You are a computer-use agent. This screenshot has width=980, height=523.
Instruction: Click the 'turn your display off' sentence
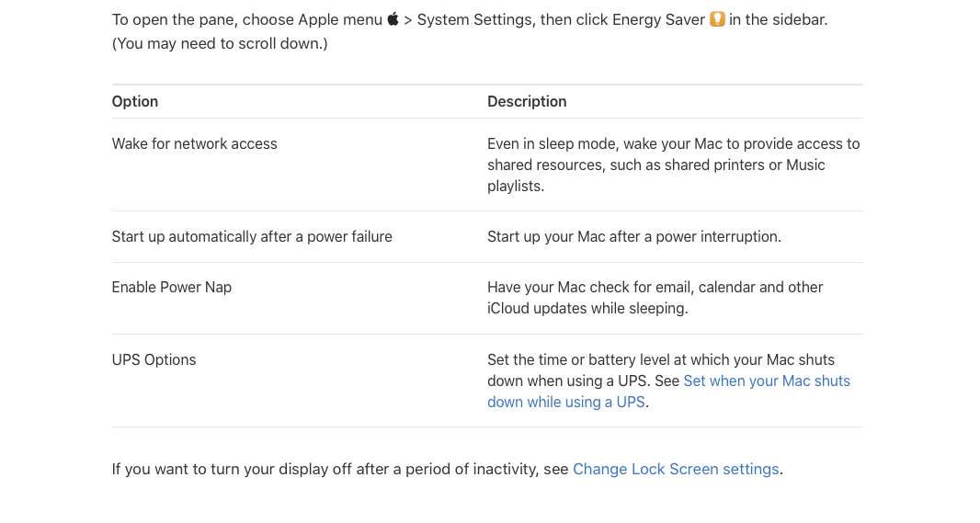coord(339,470)
